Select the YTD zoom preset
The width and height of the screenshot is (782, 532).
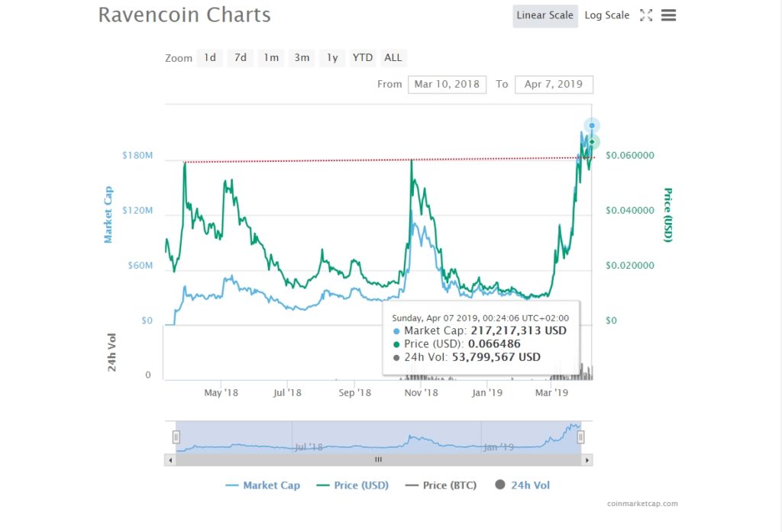pyautogui.click(x=362, y=57)
